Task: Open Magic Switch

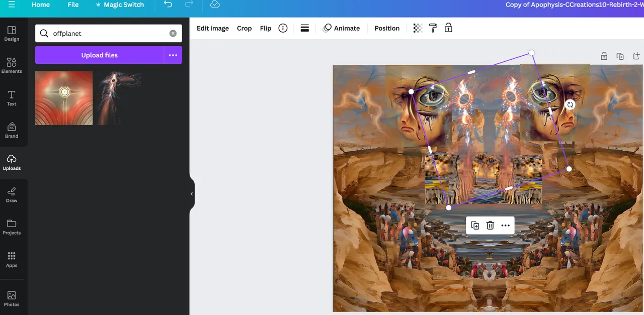Action: (119, 5)
